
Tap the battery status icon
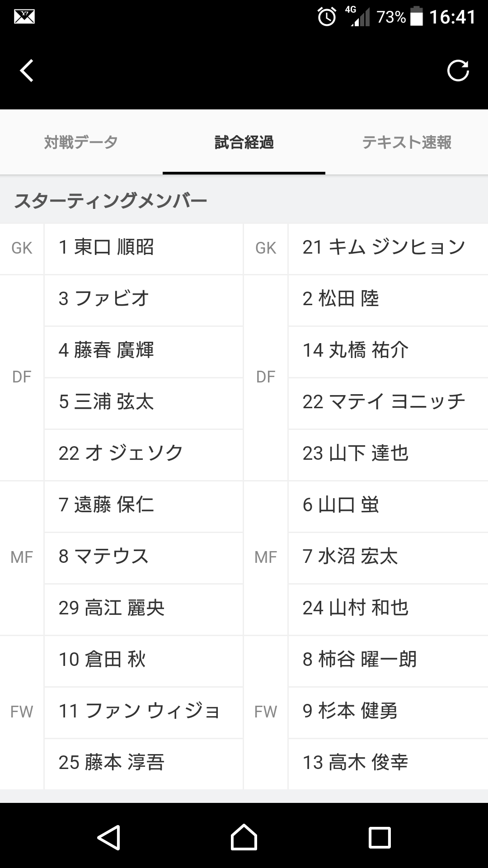coord(417,17)
